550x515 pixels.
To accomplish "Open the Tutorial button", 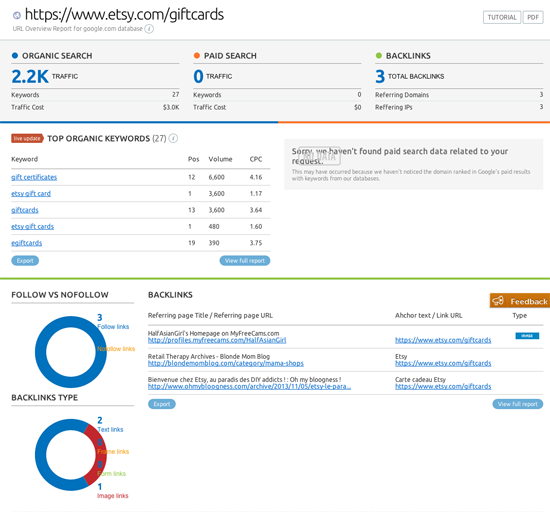I will pos(502,18).
